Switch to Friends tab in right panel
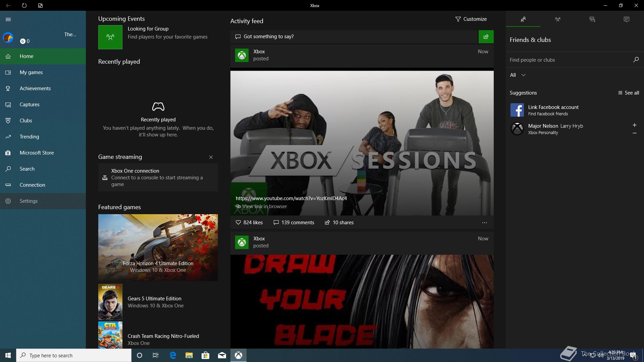Viewport: 644px width, 362px height. pos(523,19)
